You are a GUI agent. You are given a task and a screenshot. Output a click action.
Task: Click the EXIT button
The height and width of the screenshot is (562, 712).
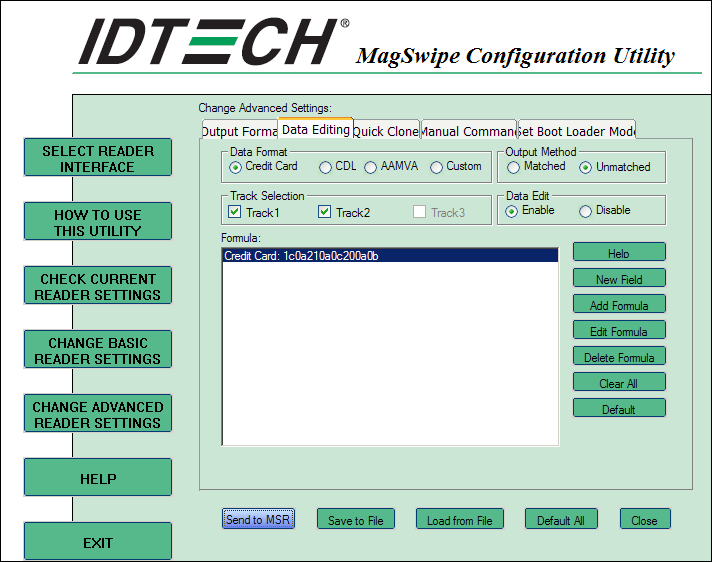[98, 542]
